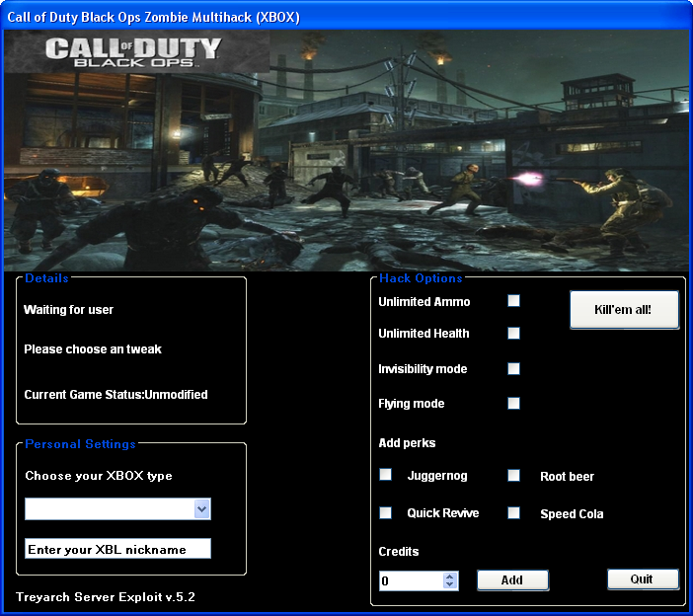Decrease credits with the down spinner arrow
Viewport: 693px width, 616px height.
[450, 584]
